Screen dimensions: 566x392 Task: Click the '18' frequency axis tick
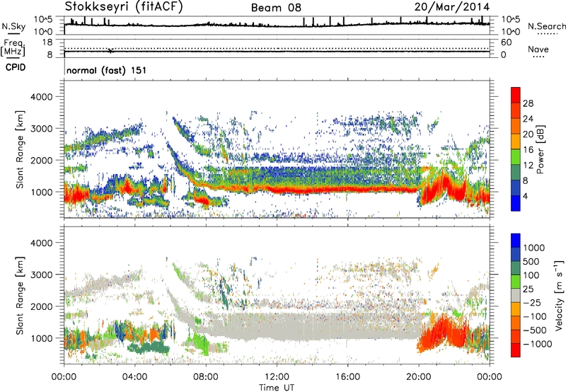point(47,42)
